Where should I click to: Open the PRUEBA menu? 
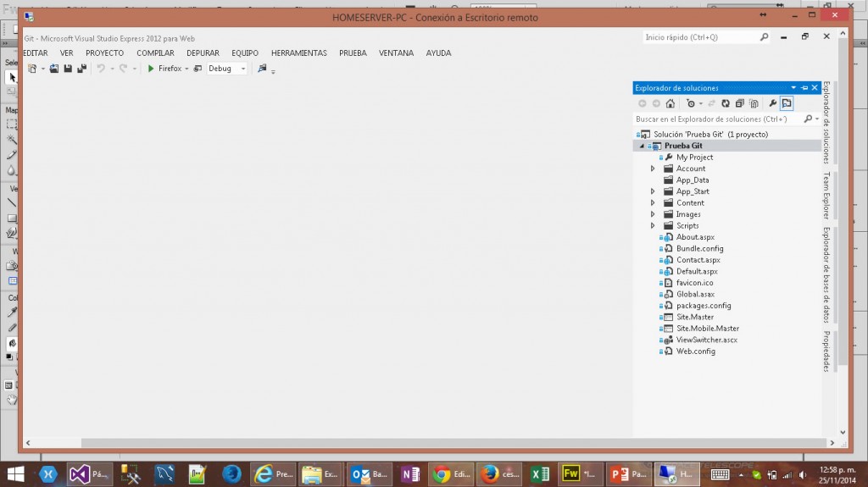(353, 53)
